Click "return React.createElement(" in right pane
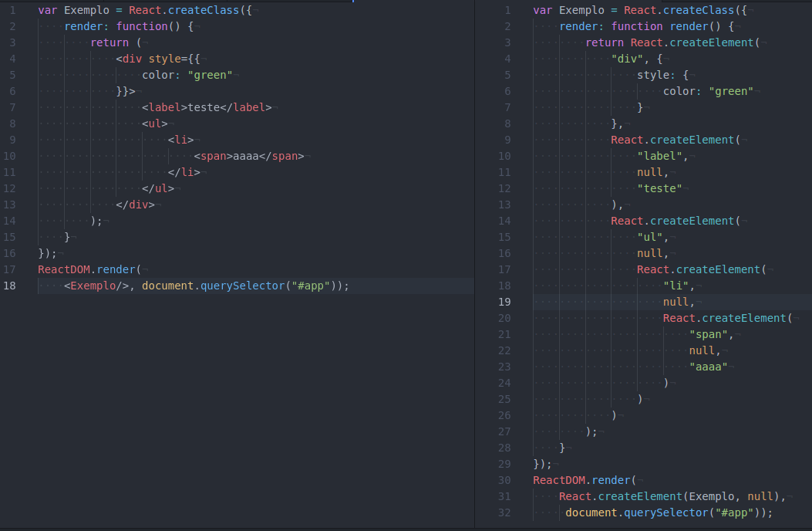Viewport: 812px width, 531px height. tap(672, 42)
